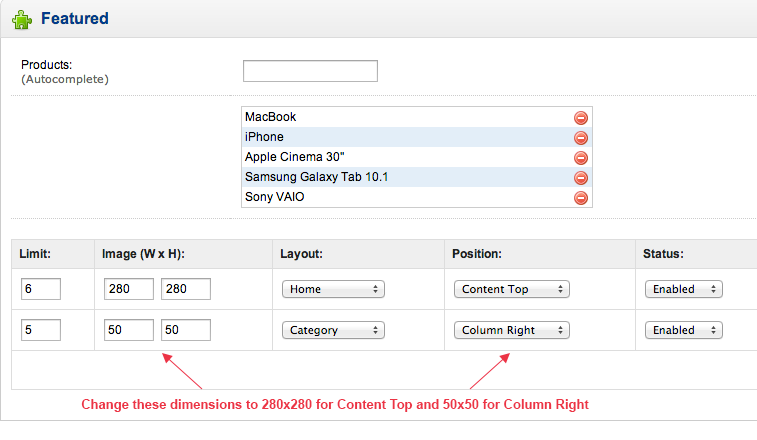The width and height of the screenshot is (757, 440).
Task: Focus the Products autocomplete field
Action: pyautogui.click(x=310, y=71)
